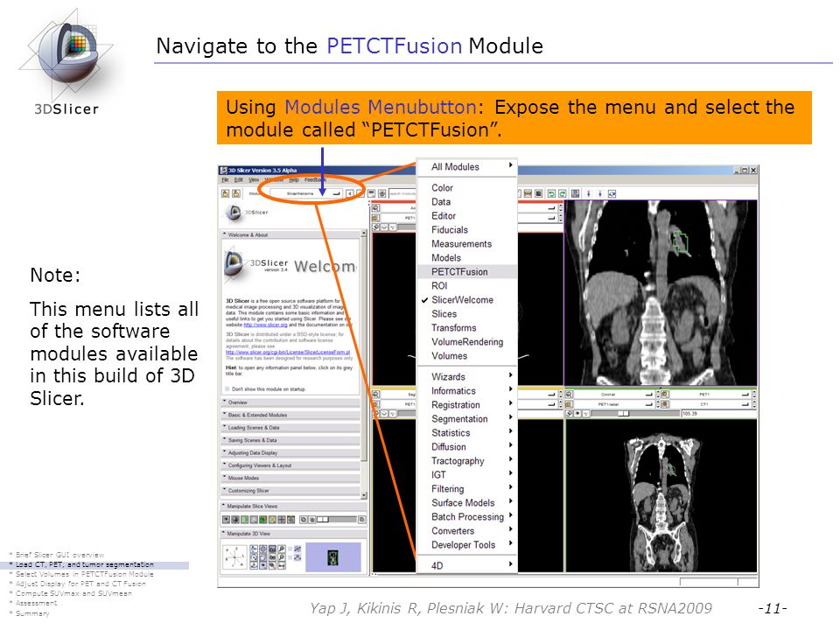Open the PET1 foreground selector in the green viewer
Viewport: 840px width, 630px height.
tap(710, 395)
